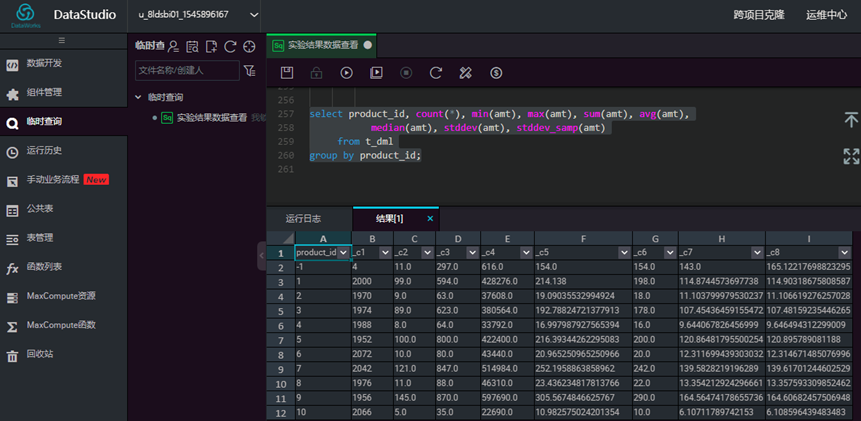Click the lock icon in editor toolbar
Viewport: 861px width, 421px height.
click(316, 72)
